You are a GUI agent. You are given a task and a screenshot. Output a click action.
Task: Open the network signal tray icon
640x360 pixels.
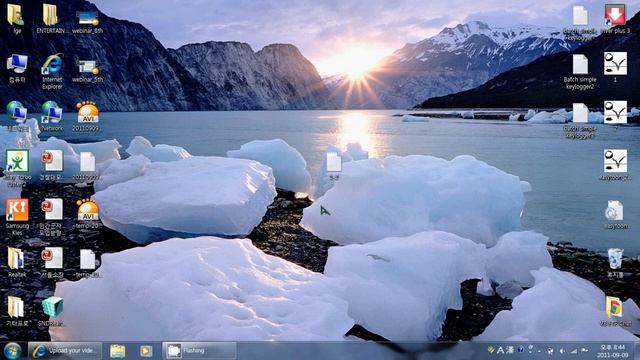[x=574, y=351]
